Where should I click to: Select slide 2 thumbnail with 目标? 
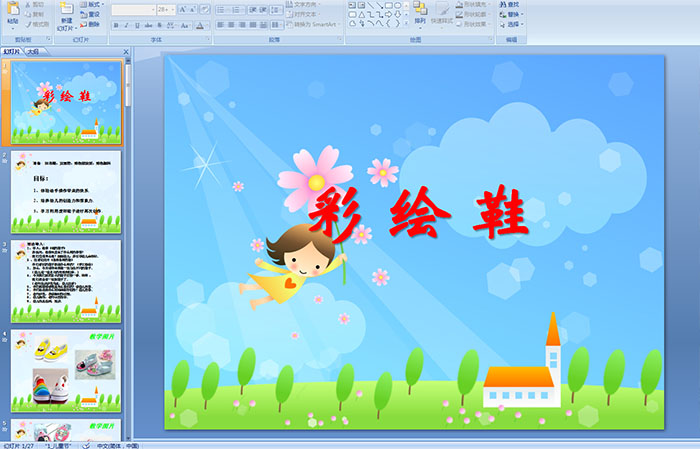coord(66,192)
